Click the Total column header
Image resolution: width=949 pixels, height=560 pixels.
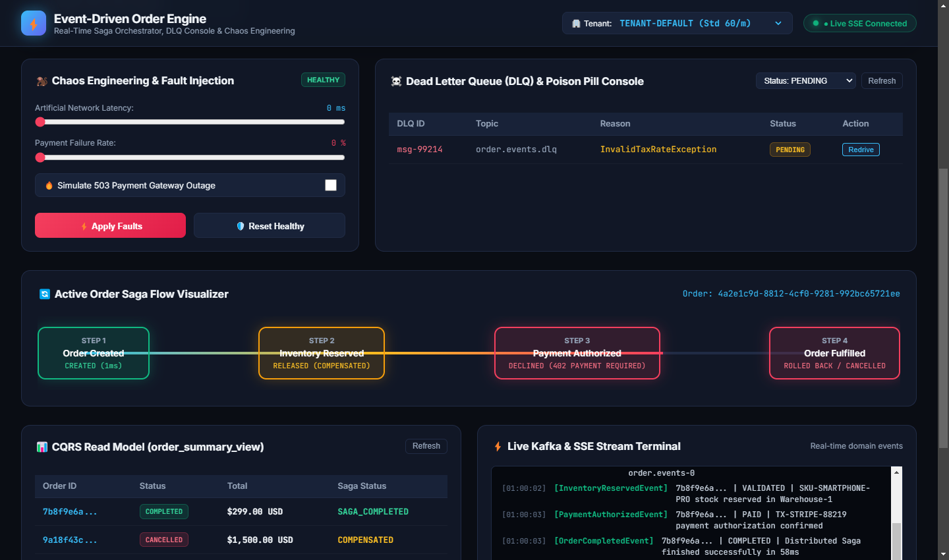[x=237, y=486]
